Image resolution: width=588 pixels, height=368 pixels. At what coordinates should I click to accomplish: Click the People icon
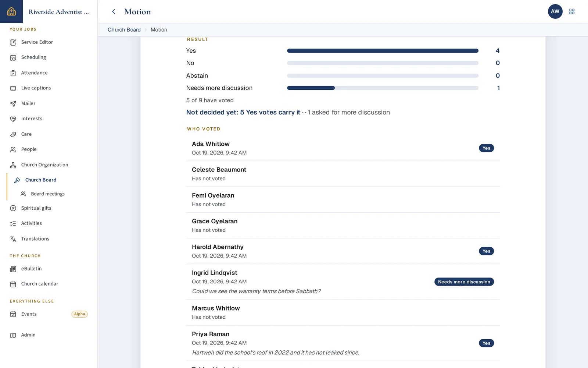pyautogui.click(x=13, y=149)
